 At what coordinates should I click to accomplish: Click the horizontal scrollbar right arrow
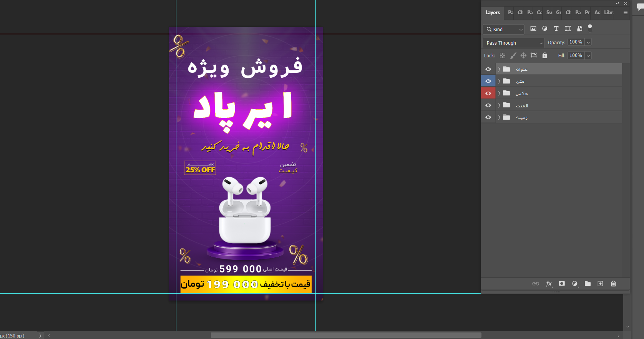[619, 336]
